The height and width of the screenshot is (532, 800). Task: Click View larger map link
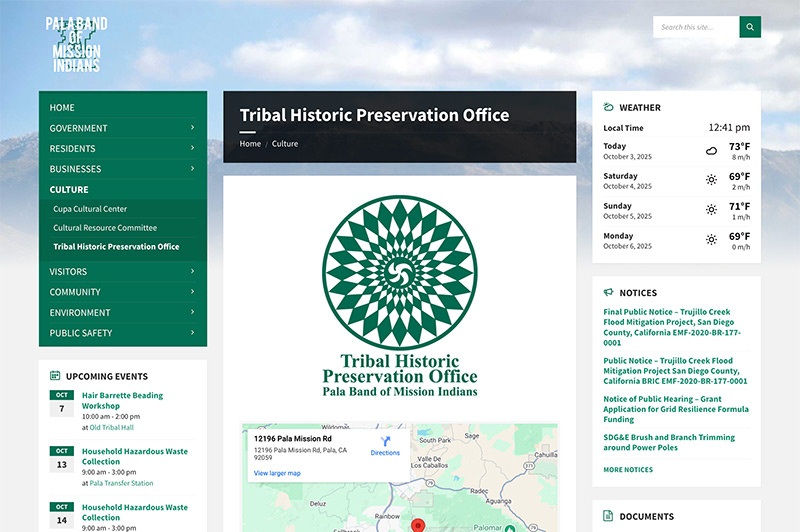click(x=277, y=473)
